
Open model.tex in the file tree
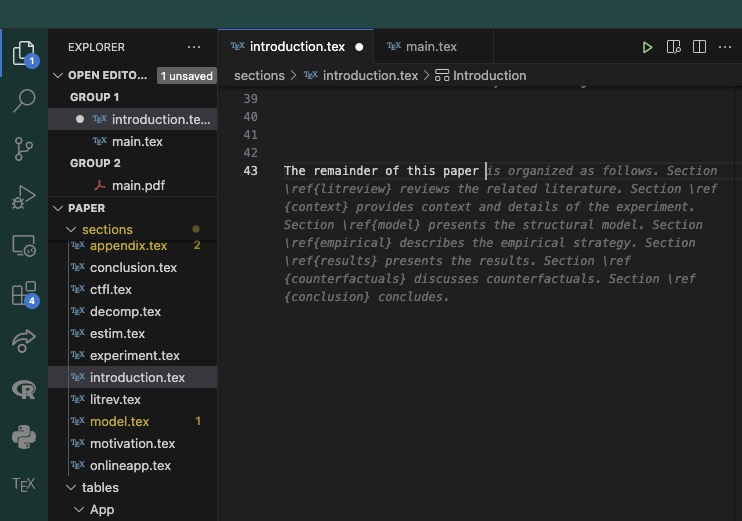(x=132, y=422)
